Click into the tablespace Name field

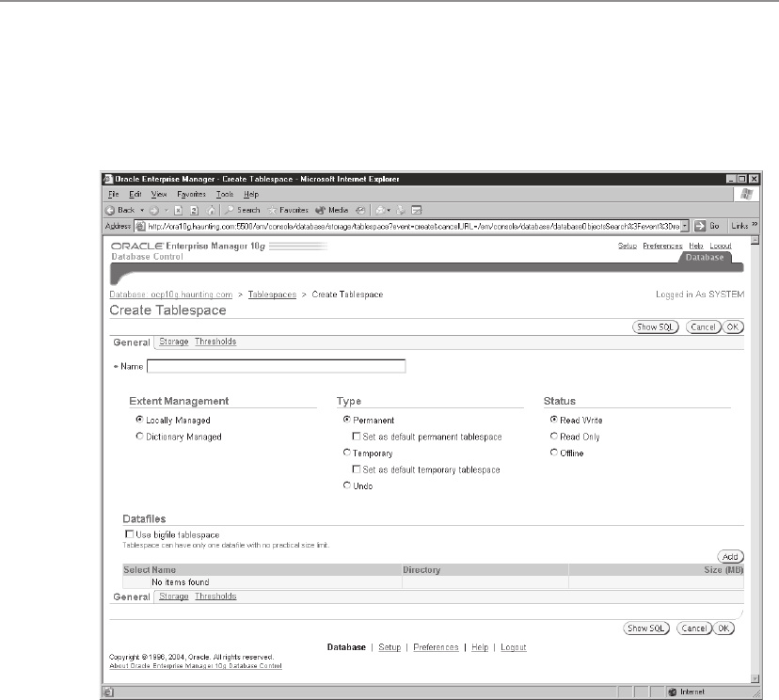(277, 366)
